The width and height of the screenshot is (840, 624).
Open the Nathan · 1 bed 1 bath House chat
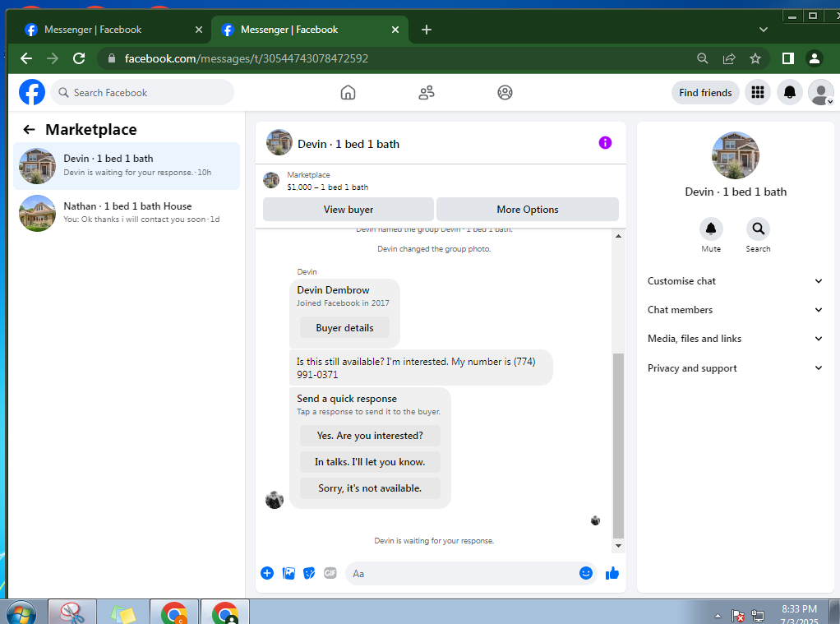tap(127, 213)
